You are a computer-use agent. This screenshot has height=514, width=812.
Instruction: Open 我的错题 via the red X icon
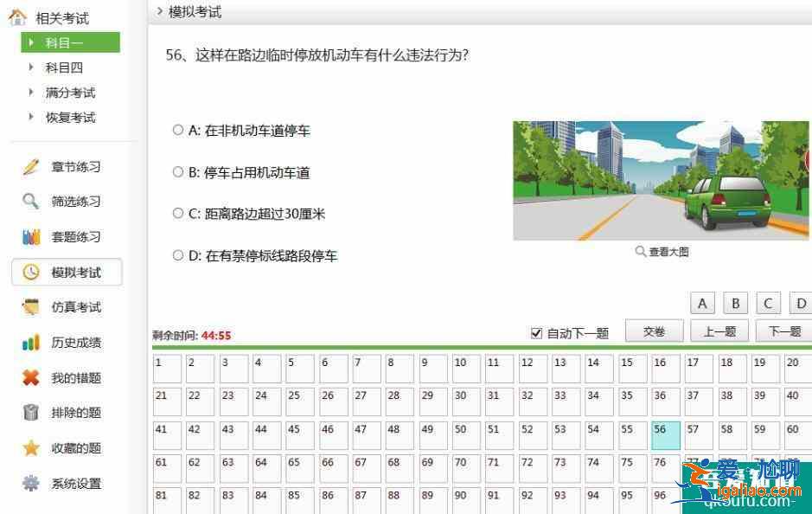31,376
